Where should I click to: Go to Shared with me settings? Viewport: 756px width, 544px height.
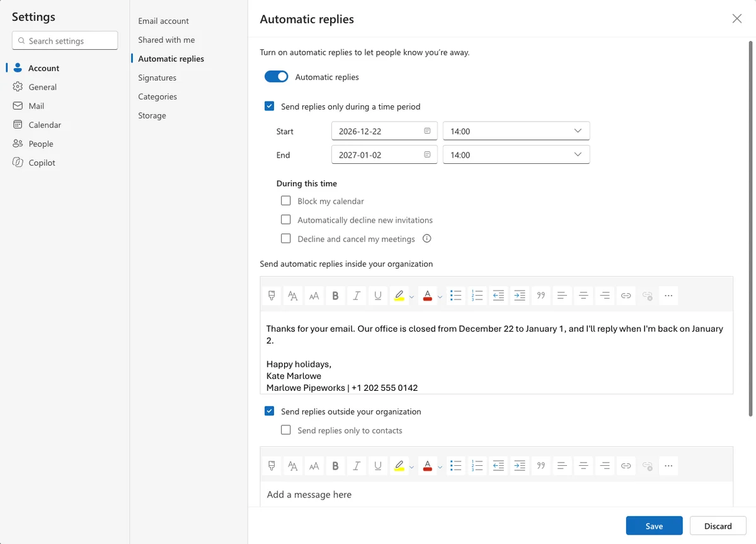[166, 40]
